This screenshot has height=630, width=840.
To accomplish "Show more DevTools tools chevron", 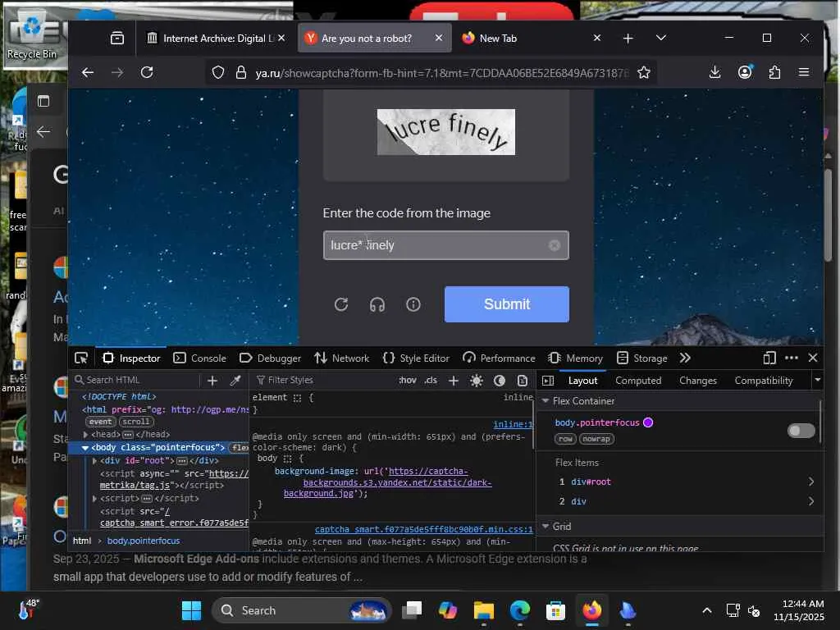I will coord(685,358).
